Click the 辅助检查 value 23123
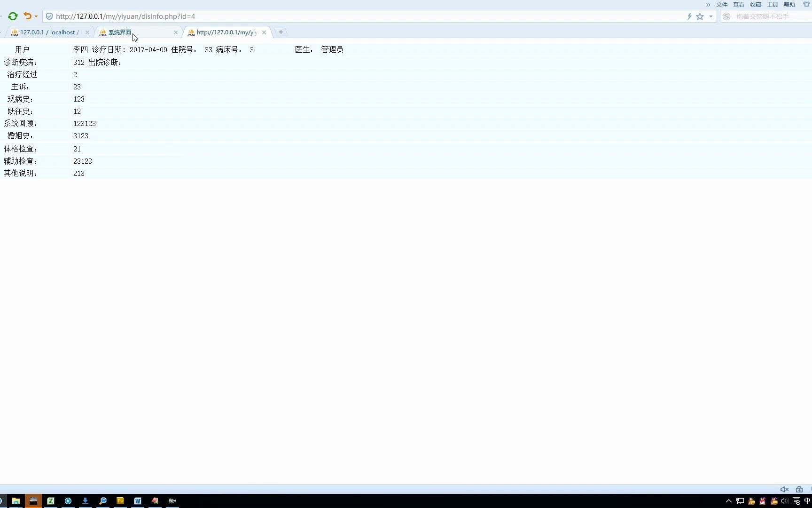812x508 pixels. click(83, 161)
